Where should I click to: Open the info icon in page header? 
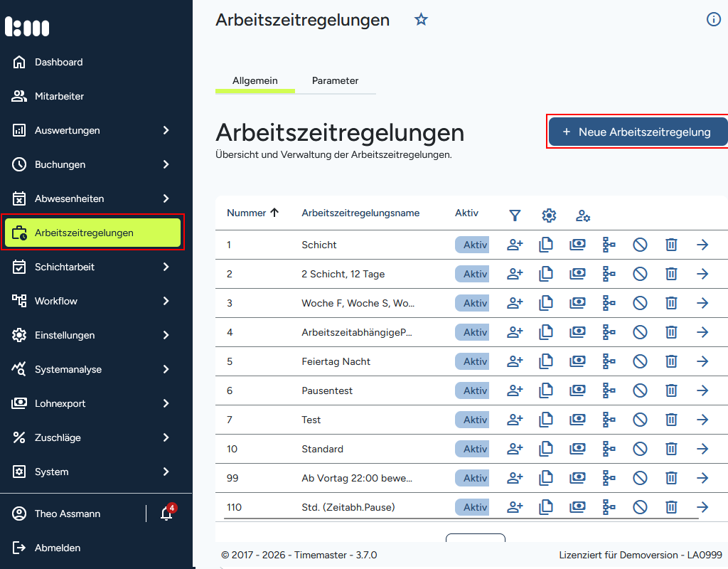[x=714, y=19]
